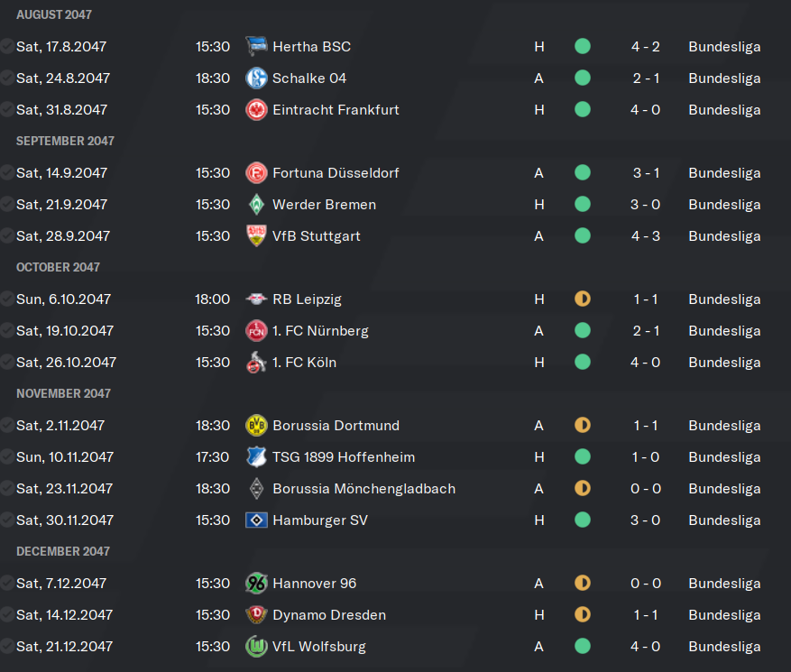Click the Borussia Dortmund BVB logo
This screenshot has height=672, width=791.
pyautogui.click(x=256, y=425)
